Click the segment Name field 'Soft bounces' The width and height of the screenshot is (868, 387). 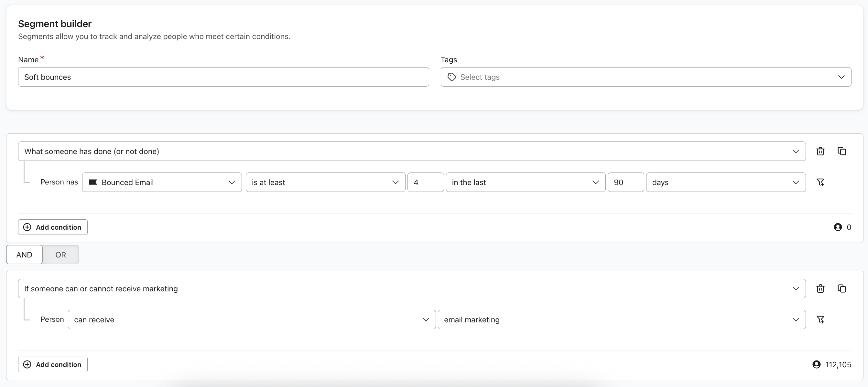(x=223, y=77)
